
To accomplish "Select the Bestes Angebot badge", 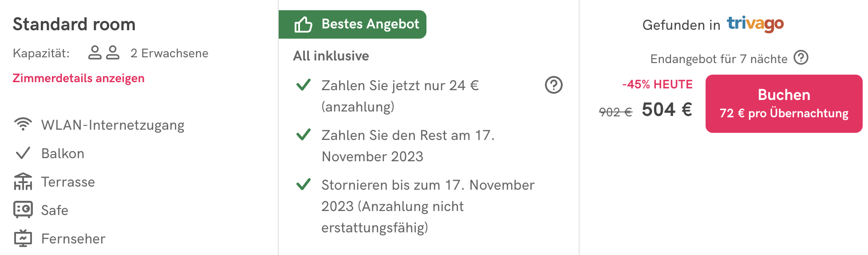I will pos(352,24).
